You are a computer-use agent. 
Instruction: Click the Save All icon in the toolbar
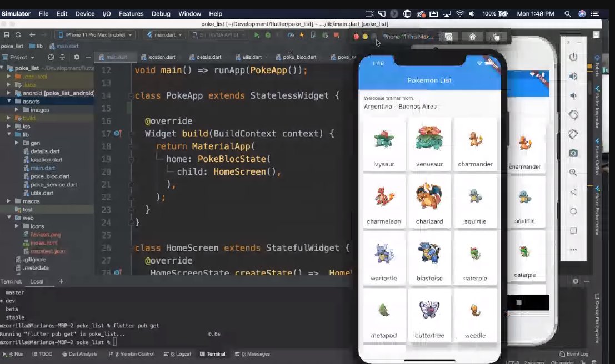point(7,35)
